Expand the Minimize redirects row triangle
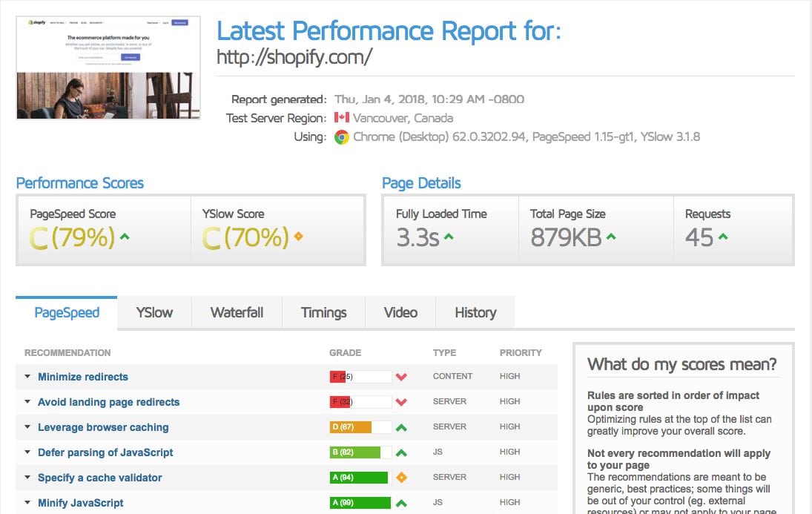This screenshot has width=812, height=514. coord(27,376)
